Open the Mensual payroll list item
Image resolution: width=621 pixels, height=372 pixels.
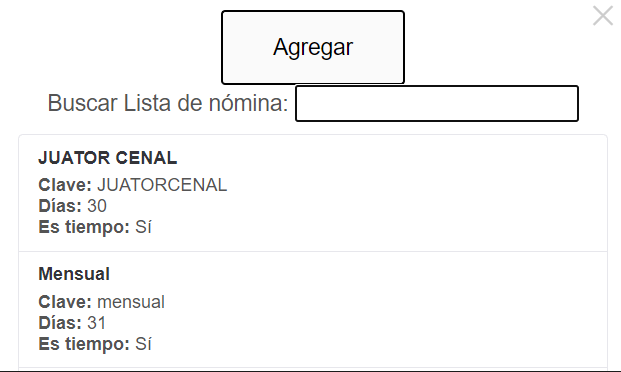tap(313, 310)
